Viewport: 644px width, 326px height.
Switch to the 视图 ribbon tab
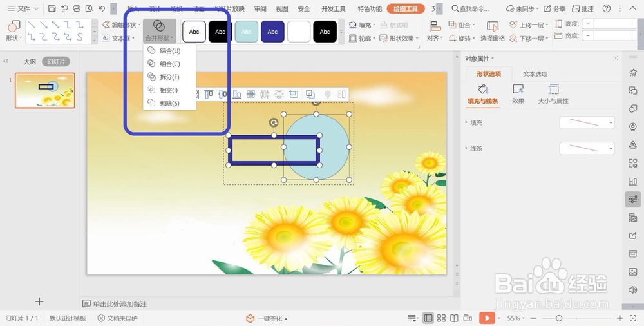pos(282,8)
